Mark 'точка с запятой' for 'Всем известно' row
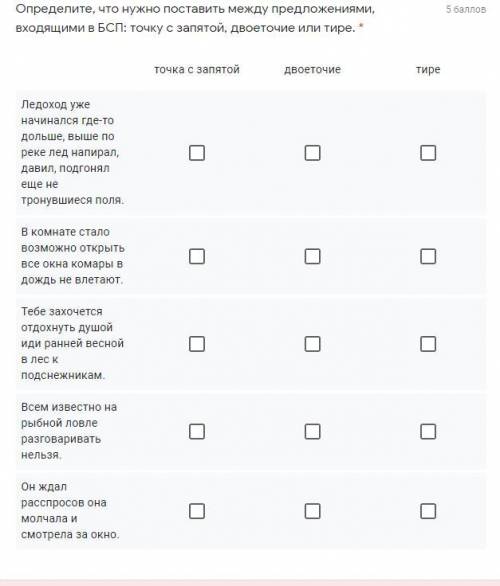The image size is (500, 586). (x=197, y=431)
